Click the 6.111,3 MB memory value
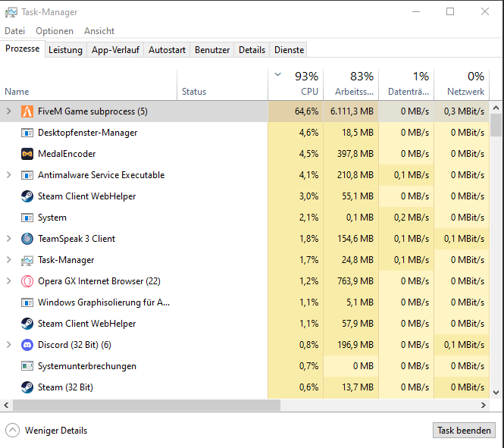 352,111
